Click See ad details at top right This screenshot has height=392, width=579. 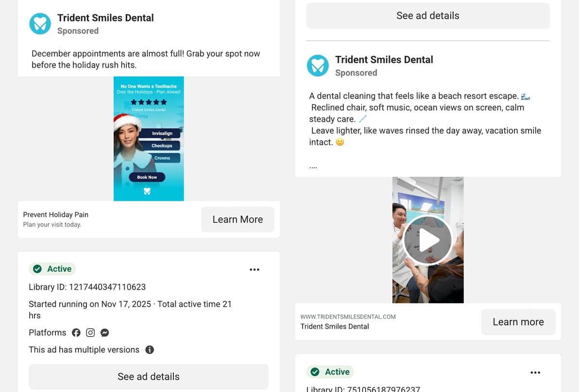click(428, 16)
